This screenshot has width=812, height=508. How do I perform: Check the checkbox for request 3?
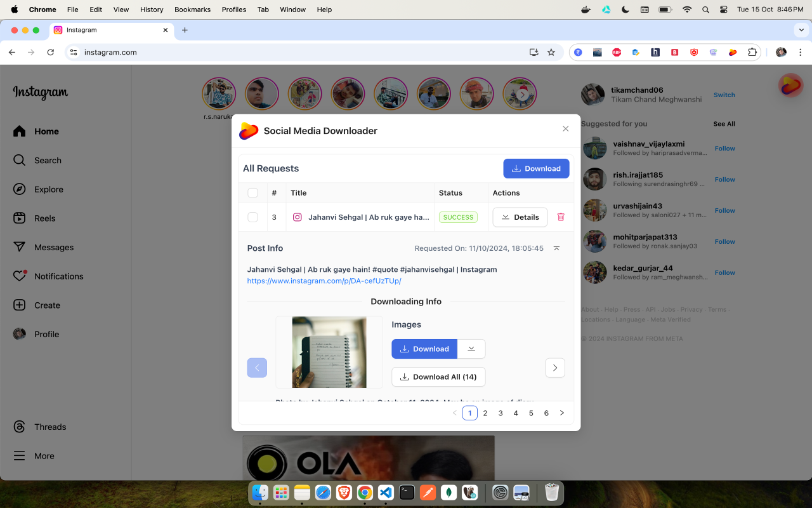click(x=252, y=217)
